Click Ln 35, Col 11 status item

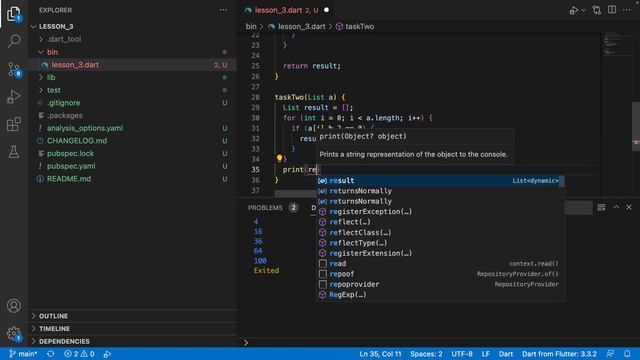point(380,354)
